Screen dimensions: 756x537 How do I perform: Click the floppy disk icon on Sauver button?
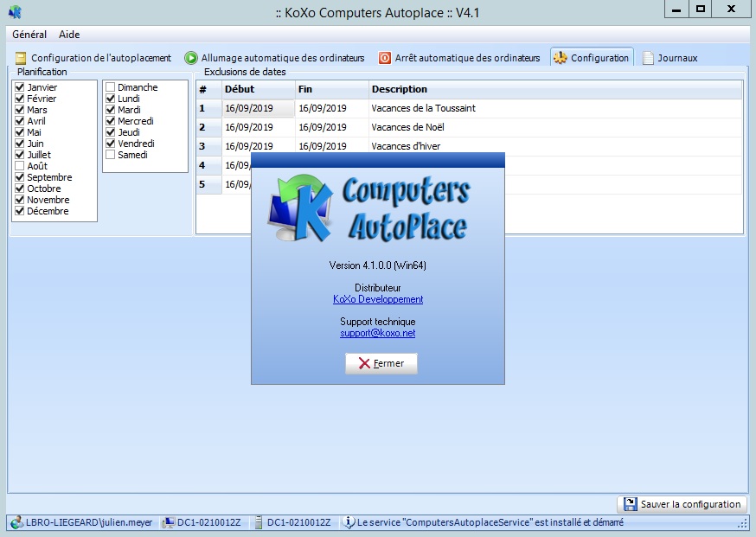click(630, 504)
